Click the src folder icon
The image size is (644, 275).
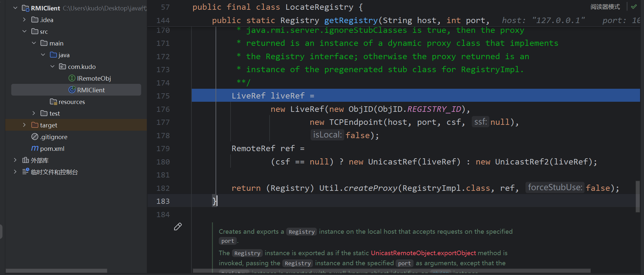[35, 32]
